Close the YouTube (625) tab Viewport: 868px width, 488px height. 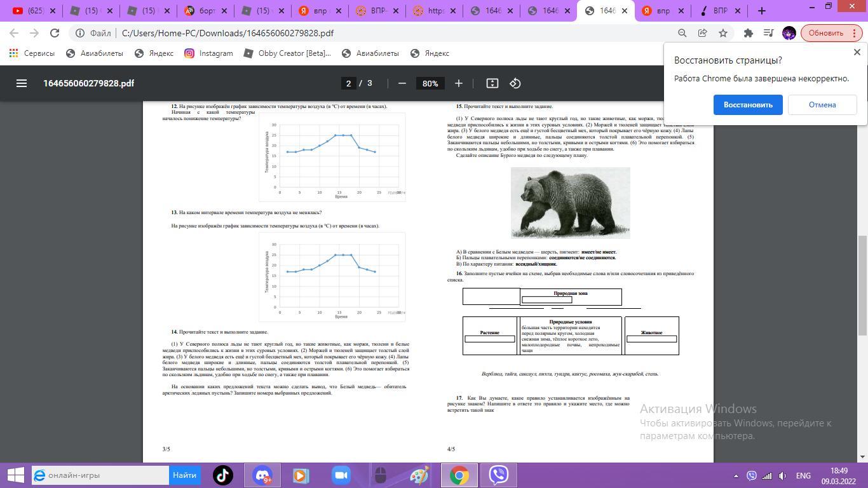coord(52,11)
